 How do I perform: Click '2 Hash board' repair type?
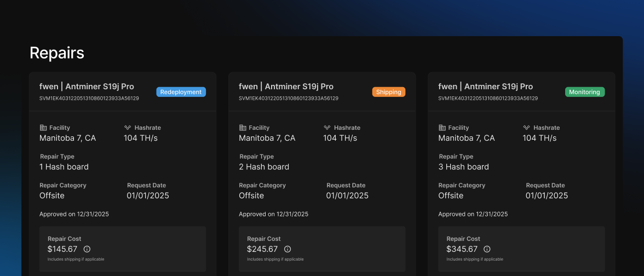264,166
